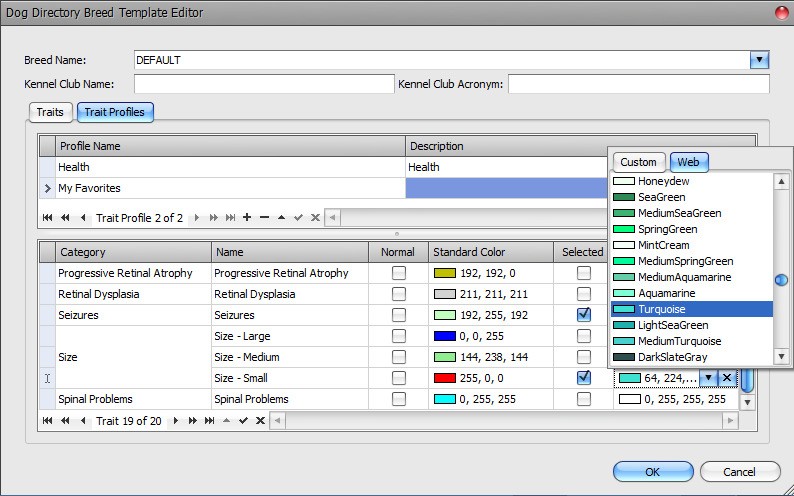Uncheck Selected for Size - Small

tap(584, 378)
